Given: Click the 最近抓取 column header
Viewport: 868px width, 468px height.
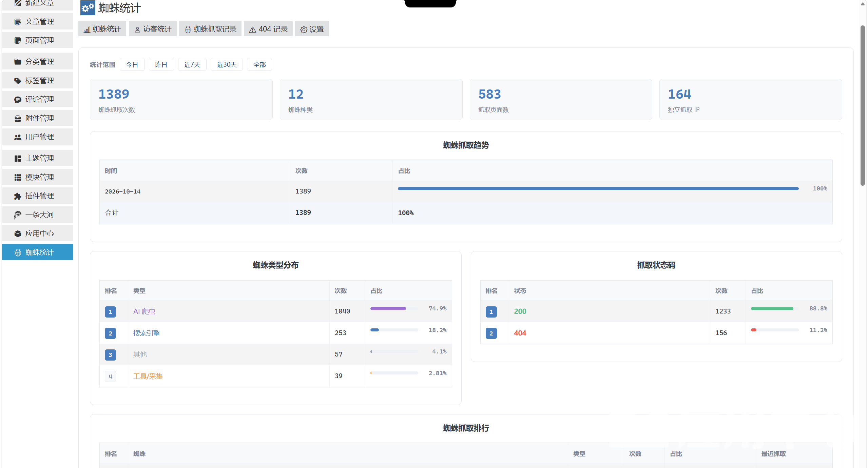Looking at the screenshot, I should click(x=773, y=454).
